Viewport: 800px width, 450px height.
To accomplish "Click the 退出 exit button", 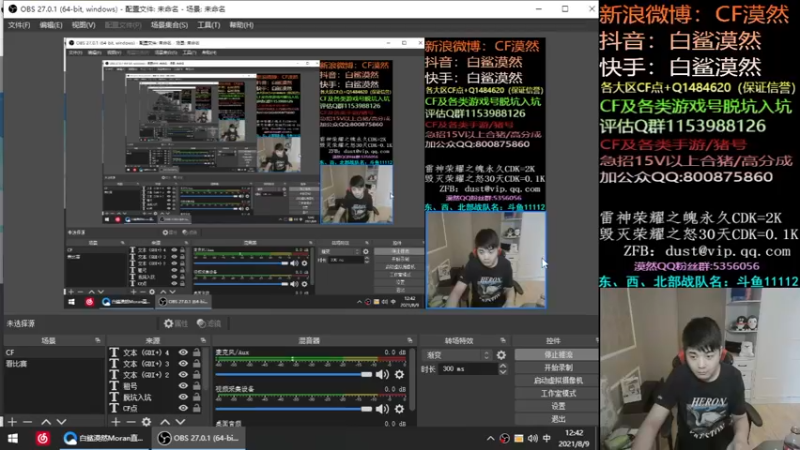I will tap(558, 419).
